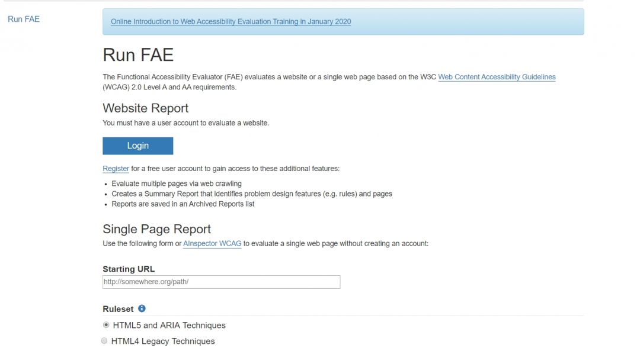640x364 pixels.
Task: Click the Summary Report bullet item
Action: point(252,194)
